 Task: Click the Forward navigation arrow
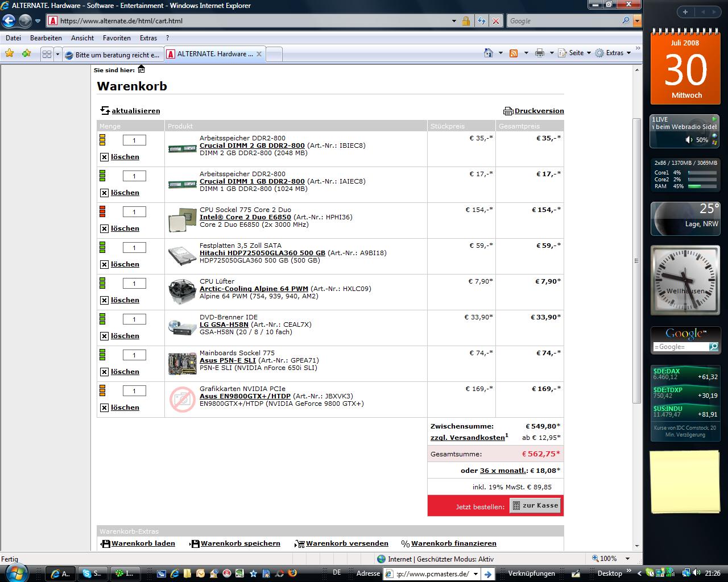coord(25,21)
